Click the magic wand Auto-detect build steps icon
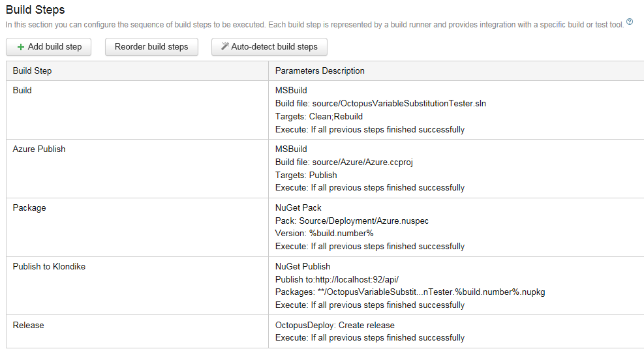 pos(225,47)
